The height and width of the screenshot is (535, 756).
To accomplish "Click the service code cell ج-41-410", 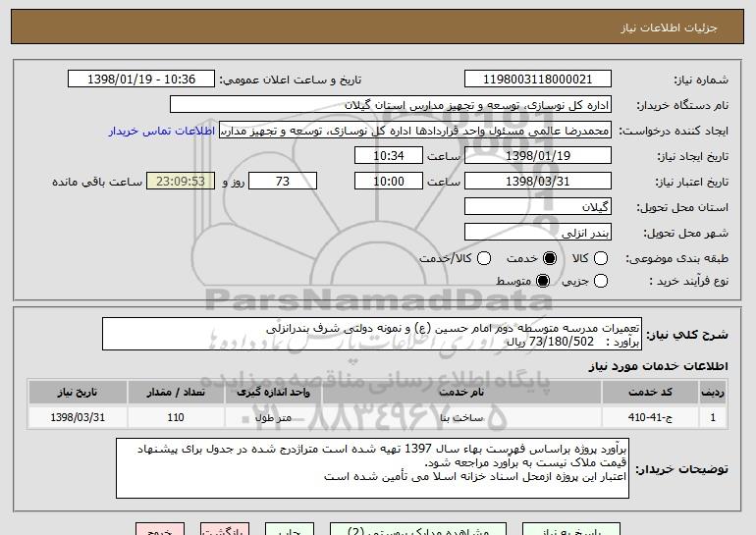I will tap(650, 417).
